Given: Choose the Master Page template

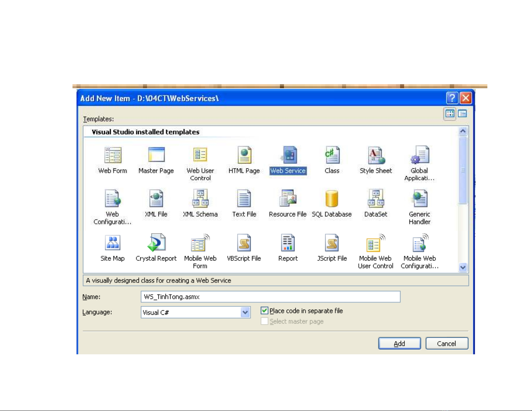Looking at the screenshot, I should [156, 156].
